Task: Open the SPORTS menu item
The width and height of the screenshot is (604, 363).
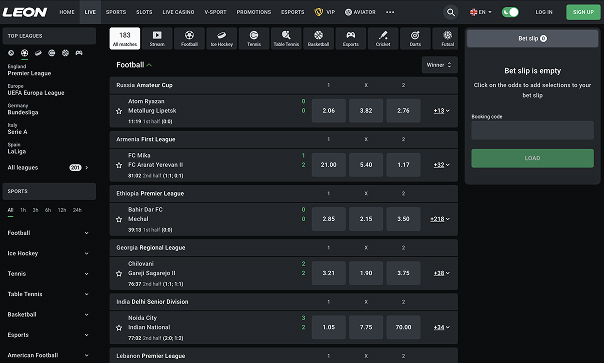Action: pos(116,12)
